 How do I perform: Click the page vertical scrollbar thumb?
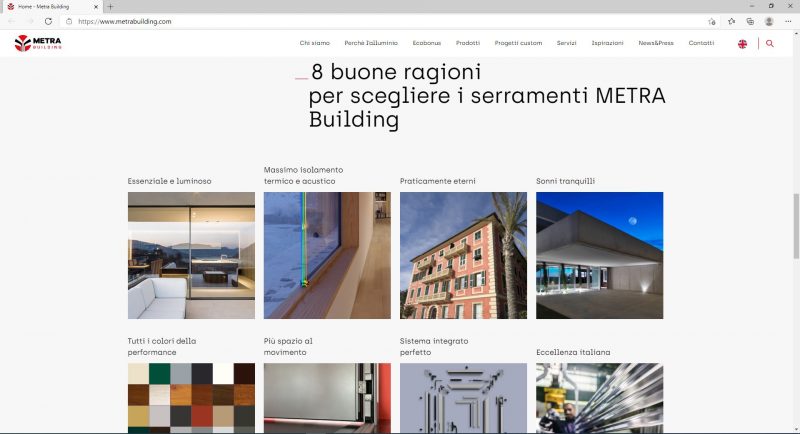795,227
